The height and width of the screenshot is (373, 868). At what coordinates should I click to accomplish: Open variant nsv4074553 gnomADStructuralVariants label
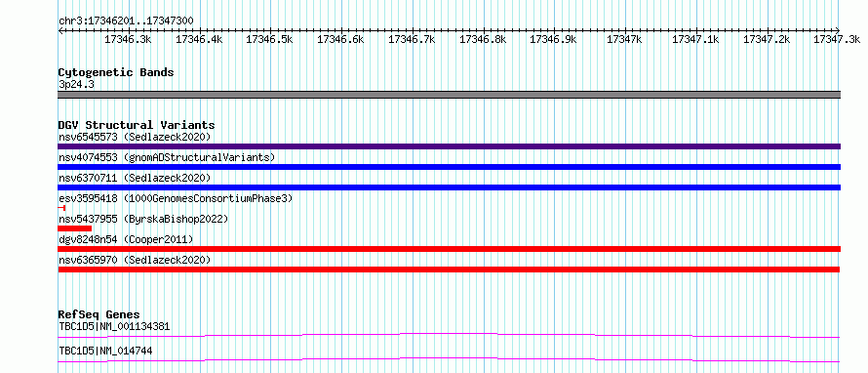pyautogui.click(x=167, y=157)
